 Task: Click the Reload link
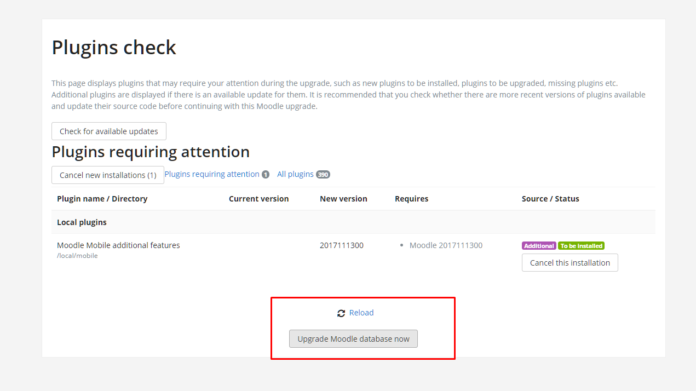click(x=361, y=313)
